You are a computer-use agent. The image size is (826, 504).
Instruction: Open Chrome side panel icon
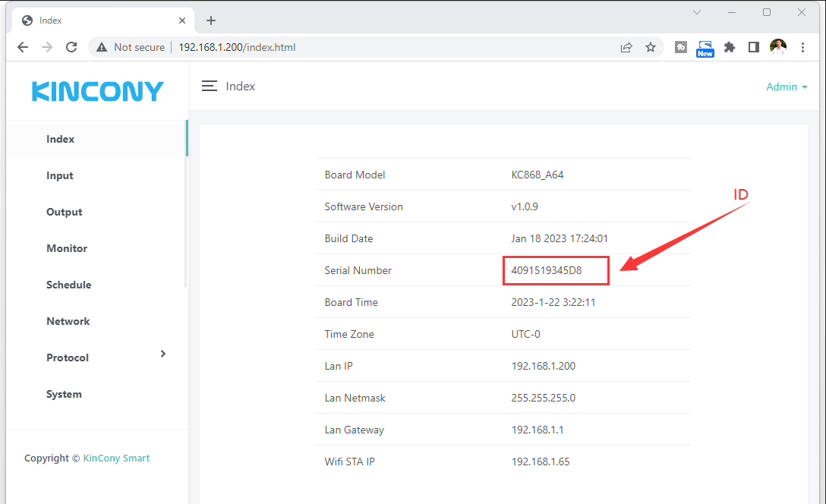pos(753,47)
